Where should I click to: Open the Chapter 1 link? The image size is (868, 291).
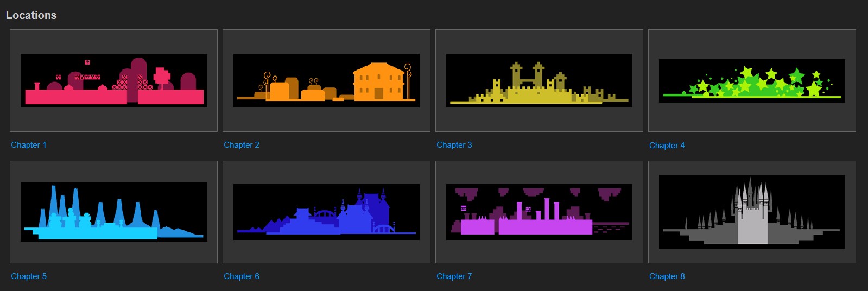coord(29,145)
